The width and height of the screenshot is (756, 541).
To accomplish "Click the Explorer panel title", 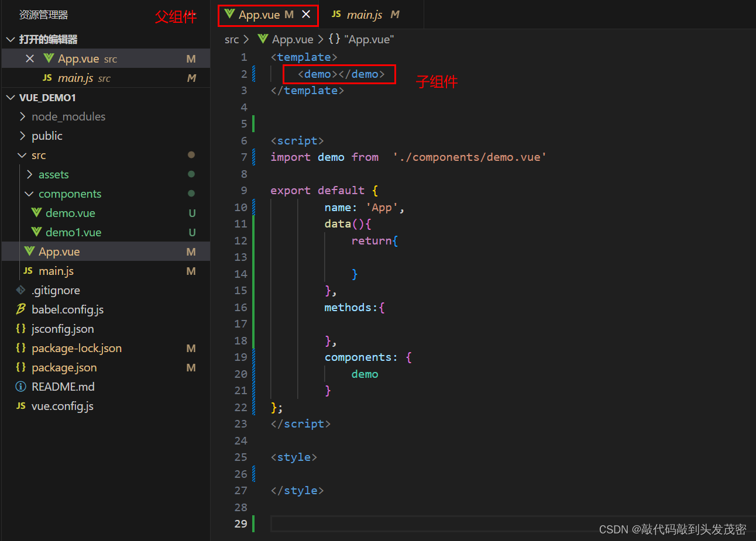I will coord(43,15).
